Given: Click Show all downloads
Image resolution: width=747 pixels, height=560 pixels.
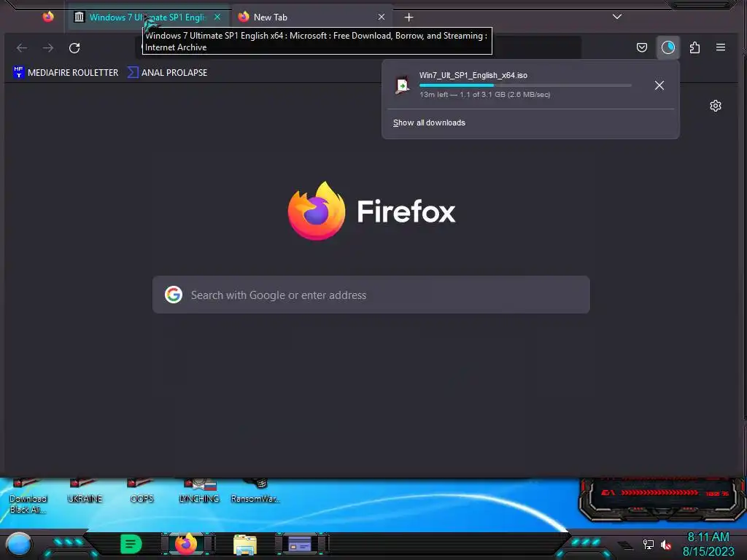Looking at the screenshot, I should (429, 122).
